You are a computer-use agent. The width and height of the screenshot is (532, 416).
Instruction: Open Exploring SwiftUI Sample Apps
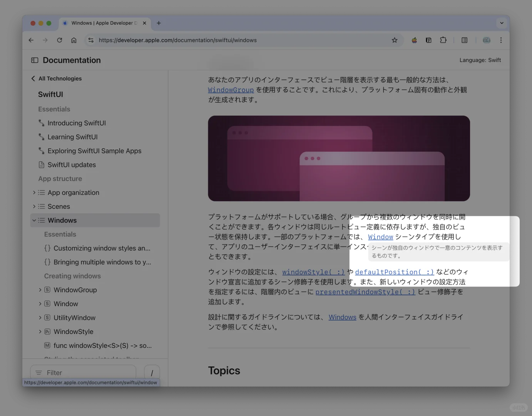click(x=94, y=151)
